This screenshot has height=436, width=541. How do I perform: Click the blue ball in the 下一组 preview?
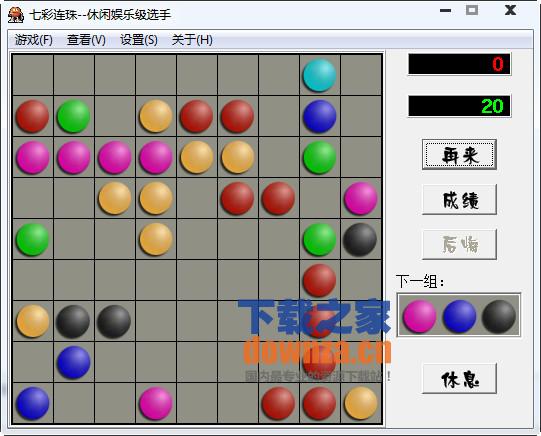click(459, 316)
